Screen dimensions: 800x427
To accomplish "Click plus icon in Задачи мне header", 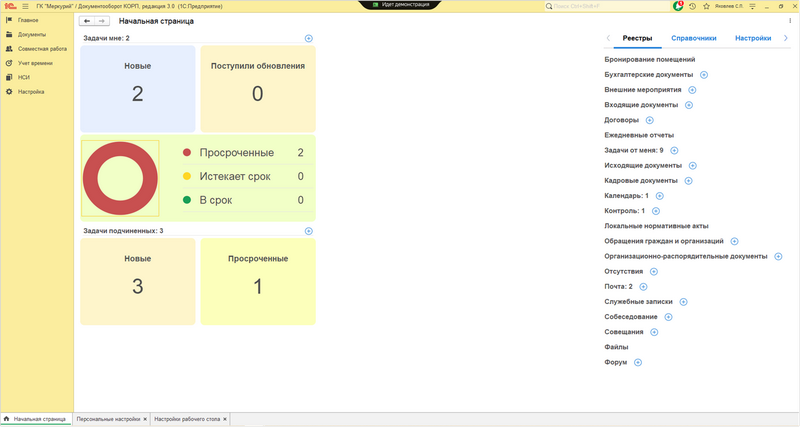I will pyautogui.click(x=308, y=38).
